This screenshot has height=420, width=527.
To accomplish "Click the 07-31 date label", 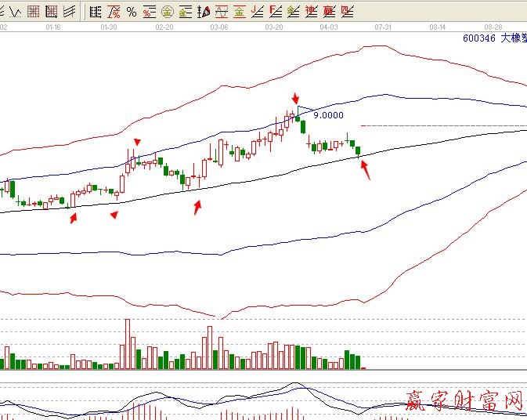I will (x=383, y=27).
